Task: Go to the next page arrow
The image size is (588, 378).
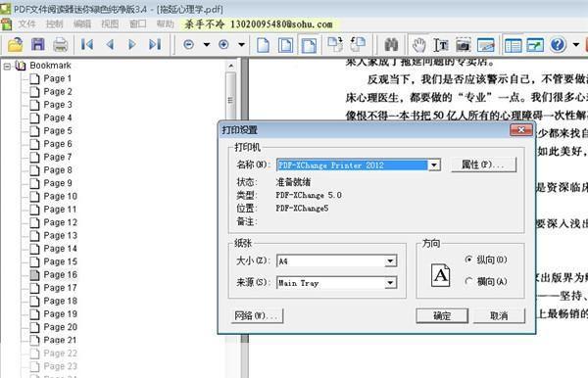Action: (132, 45)
